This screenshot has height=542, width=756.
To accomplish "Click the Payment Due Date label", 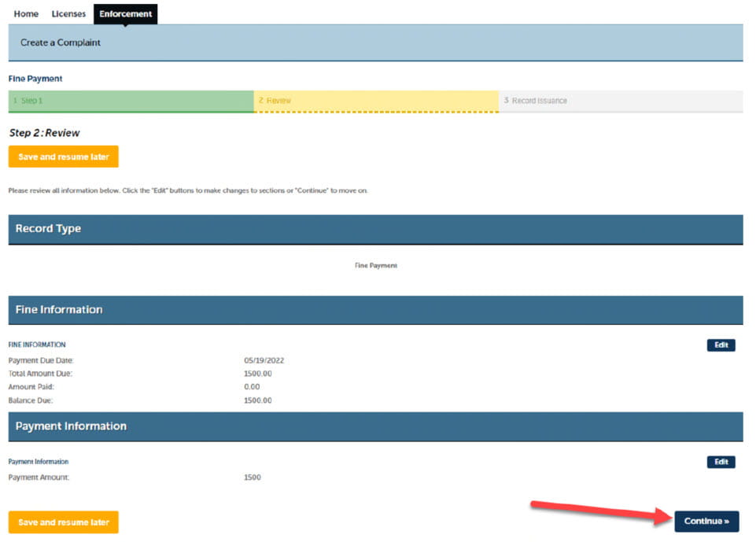I will [41, 361].
